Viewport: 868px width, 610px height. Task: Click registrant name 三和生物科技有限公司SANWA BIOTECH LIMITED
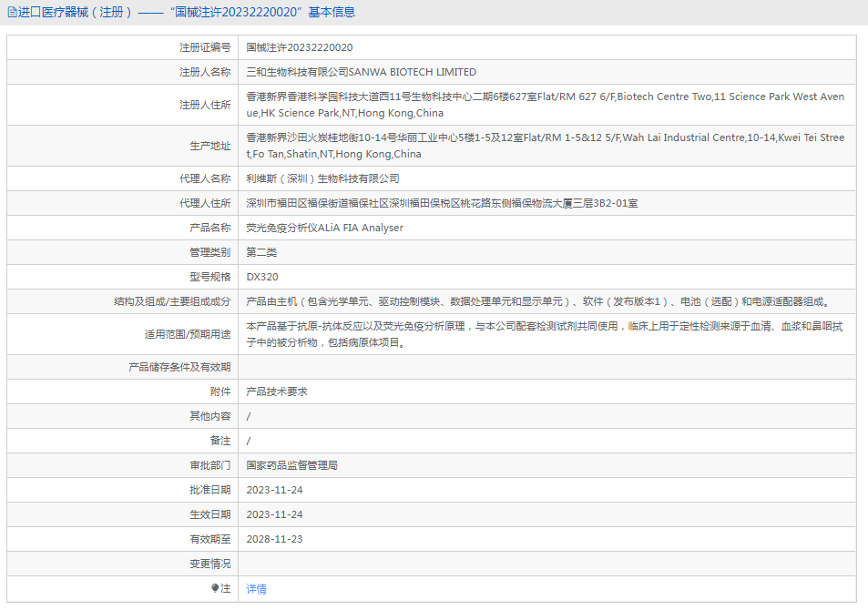[x=362, y=72]
